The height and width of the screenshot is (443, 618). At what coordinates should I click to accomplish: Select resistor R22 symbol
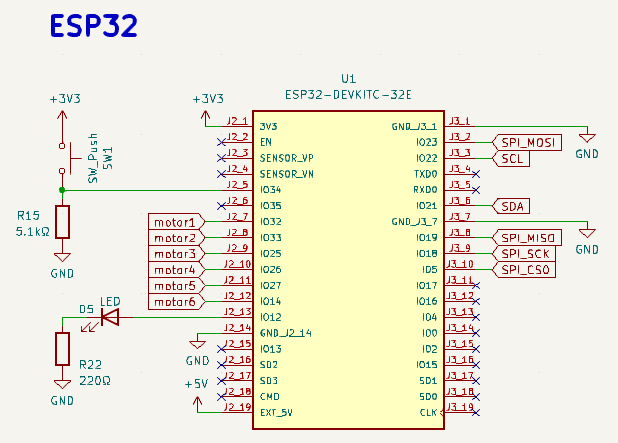[62, 349]
